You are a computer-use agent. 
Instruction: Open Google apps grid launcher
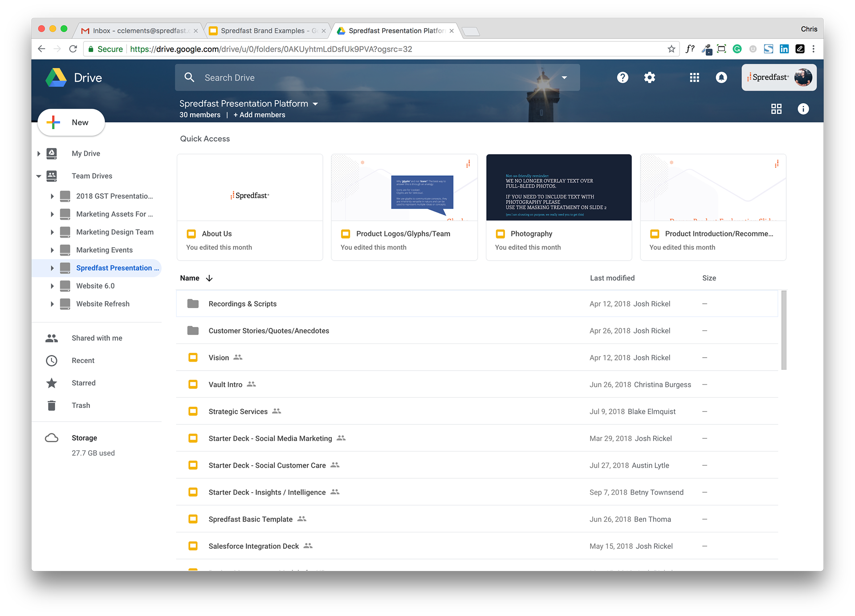694,78
